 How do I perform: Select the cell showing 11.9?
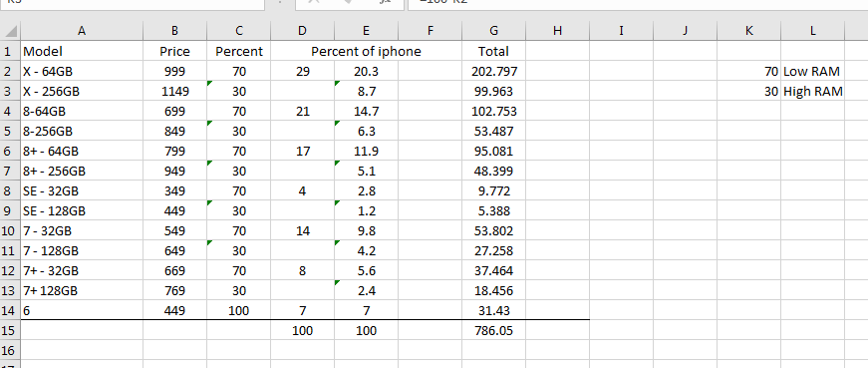[x=366, y=152]
